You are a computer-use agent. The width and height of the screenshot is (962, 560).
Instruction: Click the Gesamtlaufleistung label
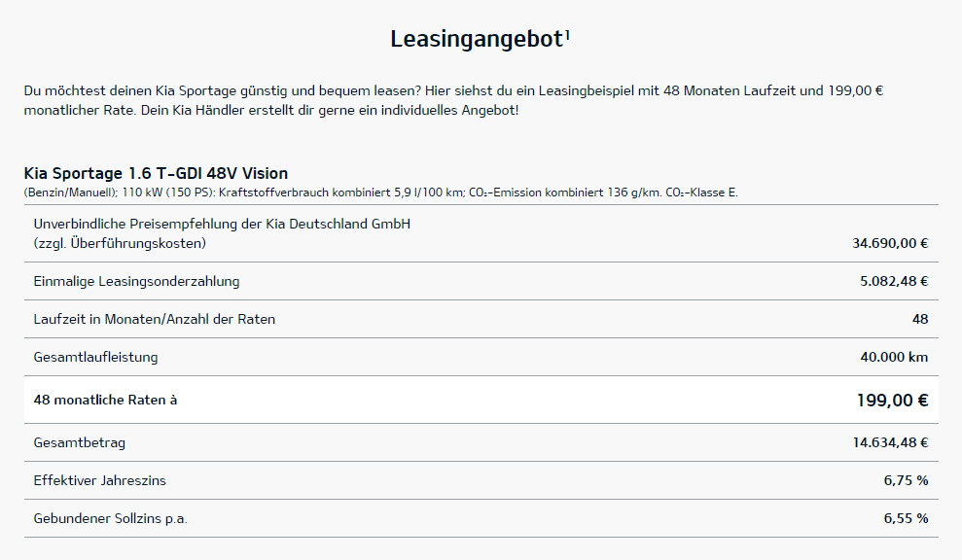95,357
